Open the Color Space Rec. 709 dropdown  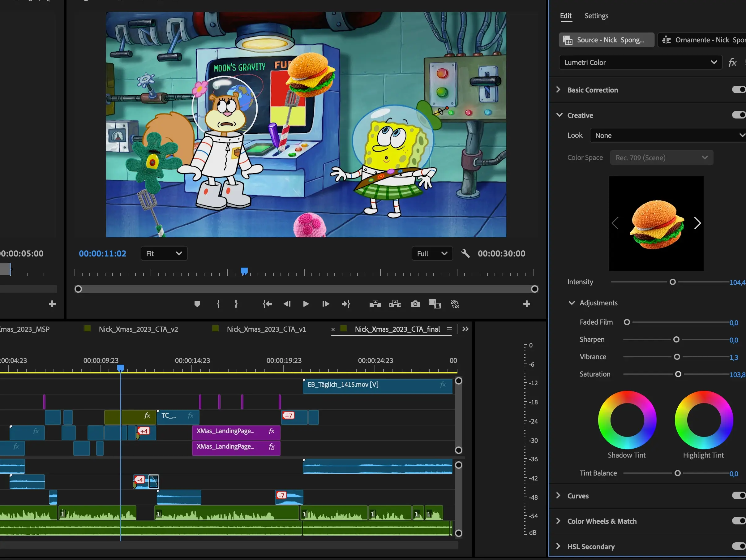click(661, 157)
